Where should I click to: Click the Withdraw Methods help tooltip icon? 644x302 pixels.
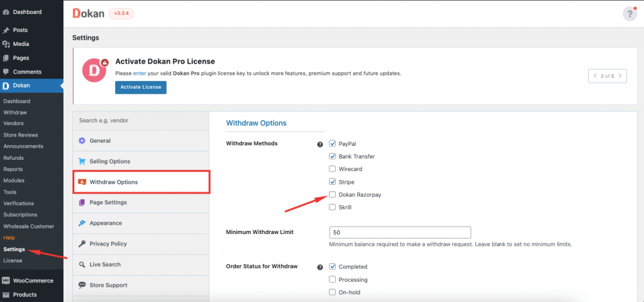(320, 144)
